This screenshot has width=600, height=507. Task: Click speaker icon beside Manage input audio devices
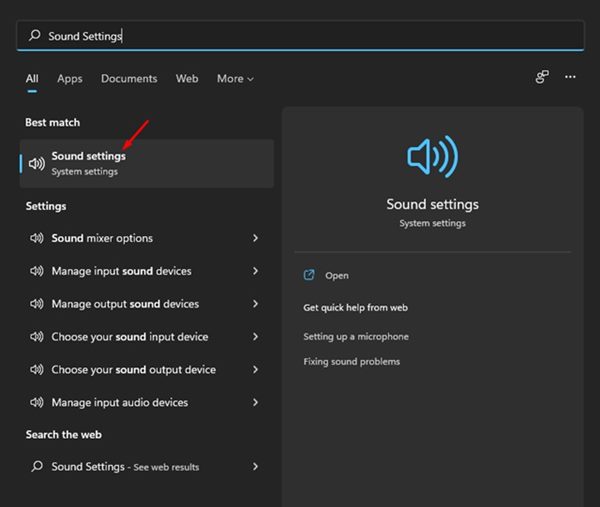coord(37,402)
